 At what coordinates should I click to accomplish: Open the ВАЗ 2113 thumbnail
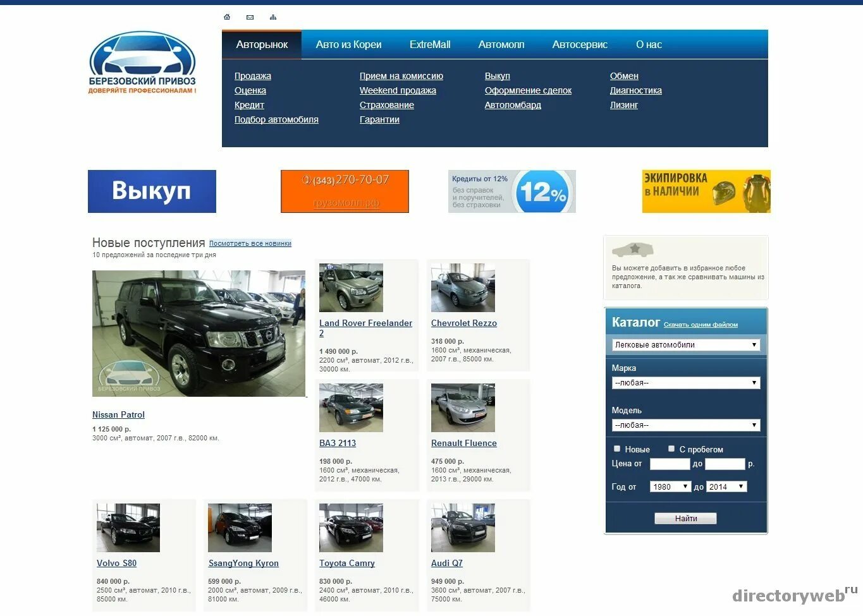tap(351, 408)
